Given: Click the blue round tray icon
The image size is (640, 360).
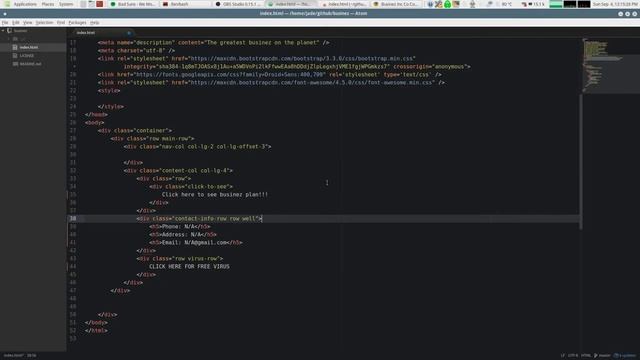Looking at the screenshot, I should point(430,4).
